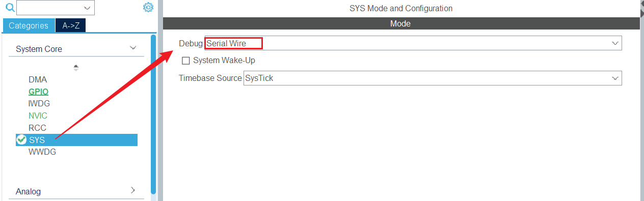Click the green checkmark beside SYS

point(21,139)
